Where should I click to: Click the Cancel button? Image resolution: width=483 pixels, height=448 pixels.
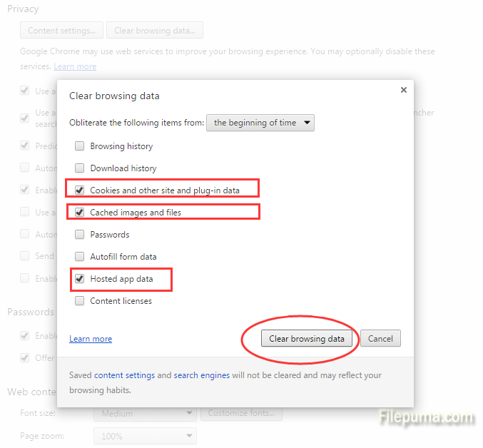(x=380, y=339)
